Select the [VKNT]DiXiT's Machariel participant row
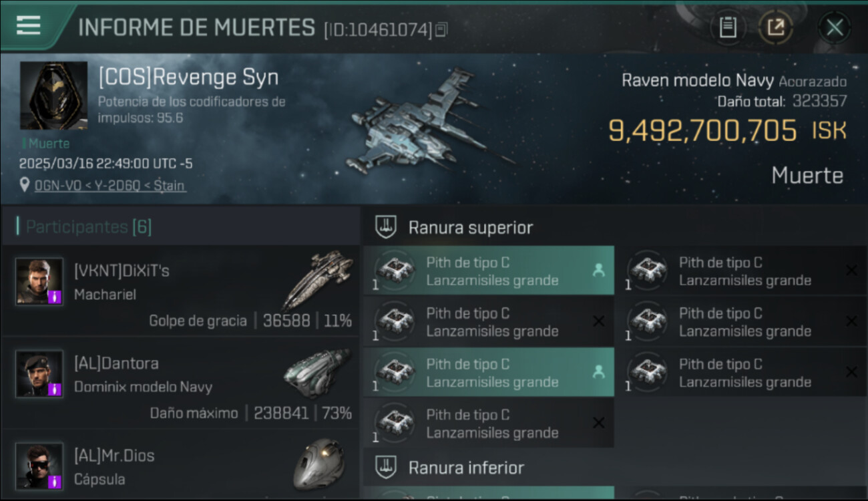This screenshot has height=501, width=868. click(x=180, y=291)
